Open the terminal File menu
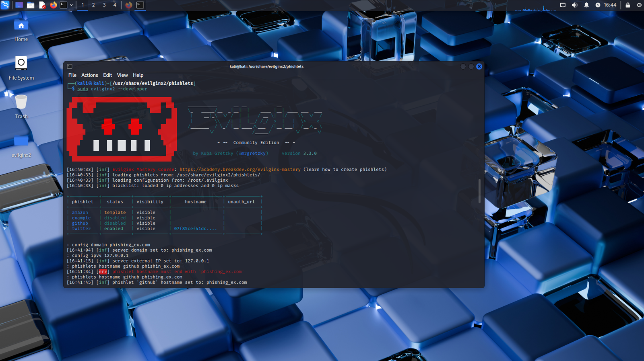This screenshot has width=644, height=361. click(x=72, y=75)
